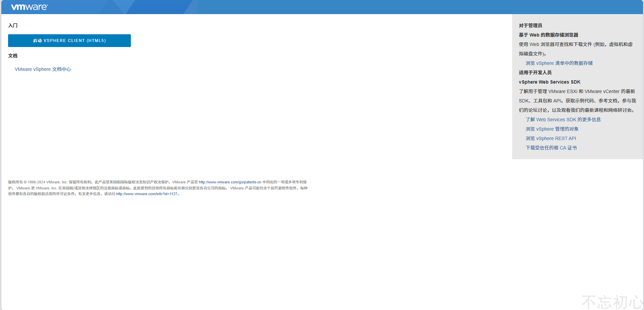Click 下载受信任的根 CA 证书 link
The width and height of the screenshot is (644, 310).
[551, 148]
